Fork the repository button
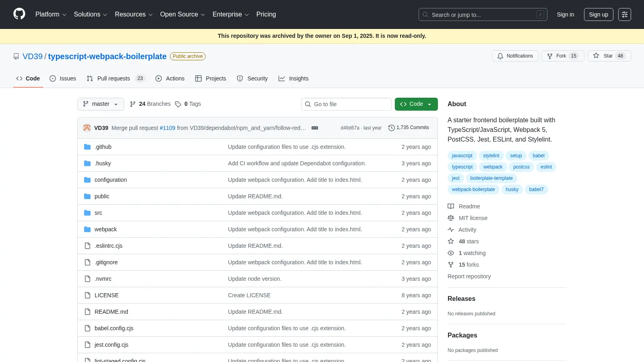The image size is (644, 362). 563,56
